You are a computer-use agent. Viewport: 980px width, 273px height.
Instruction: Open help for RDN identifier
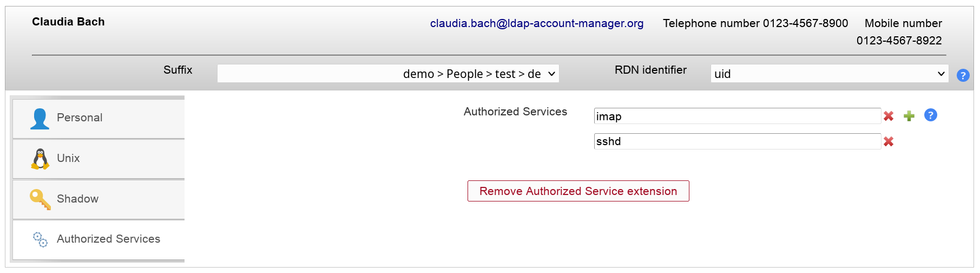pyautogui.click(x=963, y=75)
